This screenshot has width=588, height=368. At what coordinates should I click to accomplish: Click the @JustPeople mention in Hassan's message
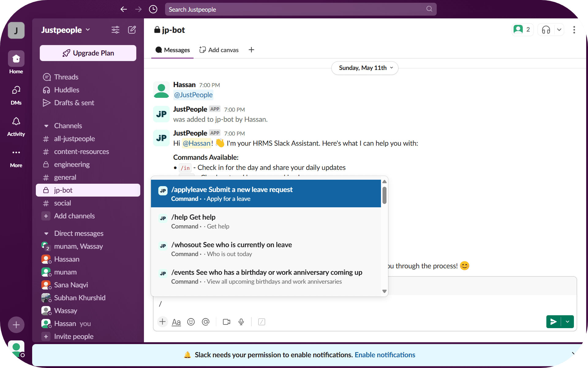[193, 95]
